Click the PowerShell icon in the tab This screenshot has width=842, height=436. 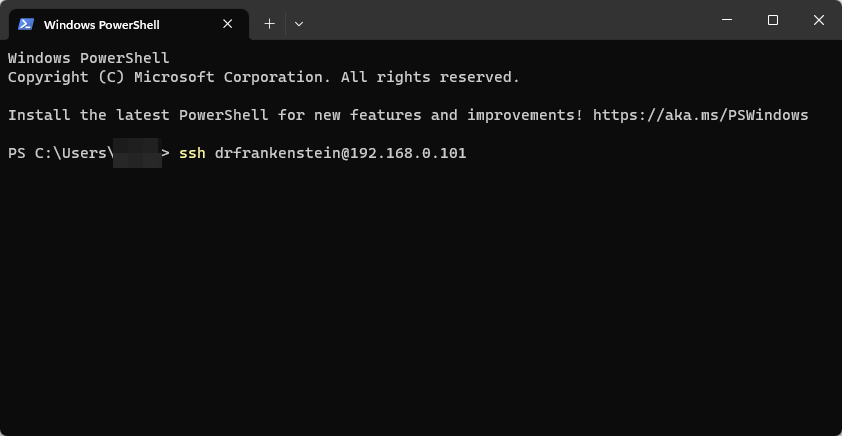pyautogui.click(x=26, y=24)
